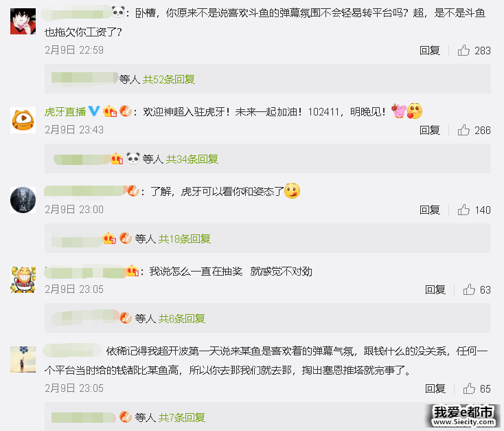The width and height of the screenshot is (504, 431).
Task: Expand 共18条回复 replies
Action: point(184,239)
